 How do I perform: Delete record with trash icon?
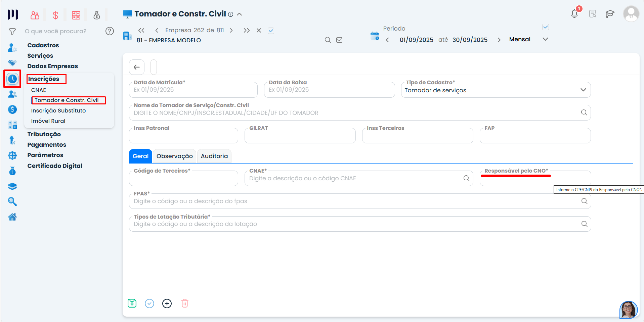185,304
